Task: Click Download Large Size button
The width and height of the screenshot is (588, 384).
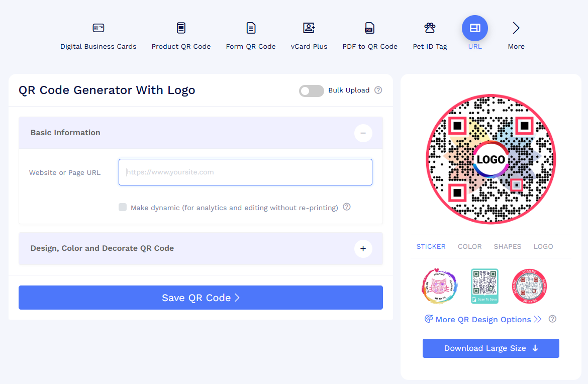Action: pyautogui.click(x=491, y=348)
